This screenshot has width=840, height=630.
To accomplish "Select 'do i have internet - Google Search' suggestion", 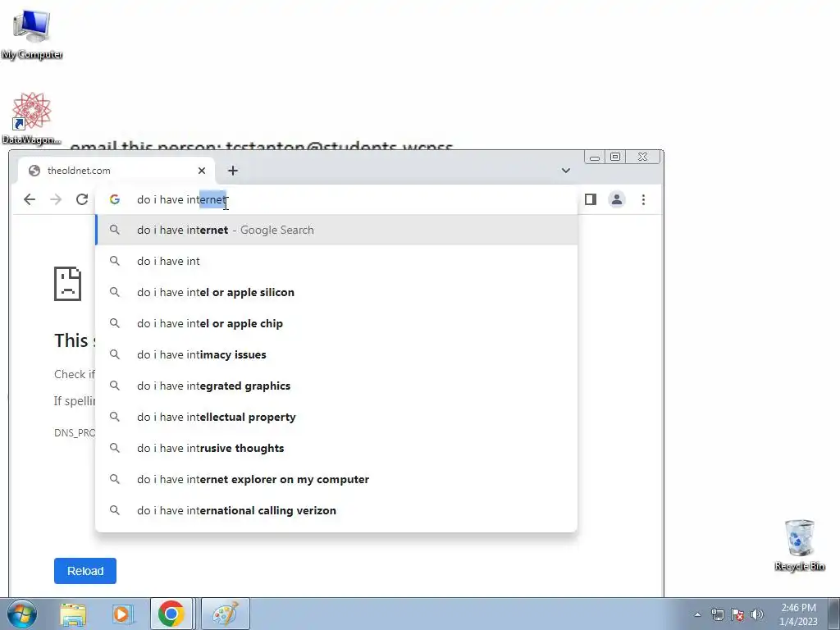I will (x=336, y=230).
